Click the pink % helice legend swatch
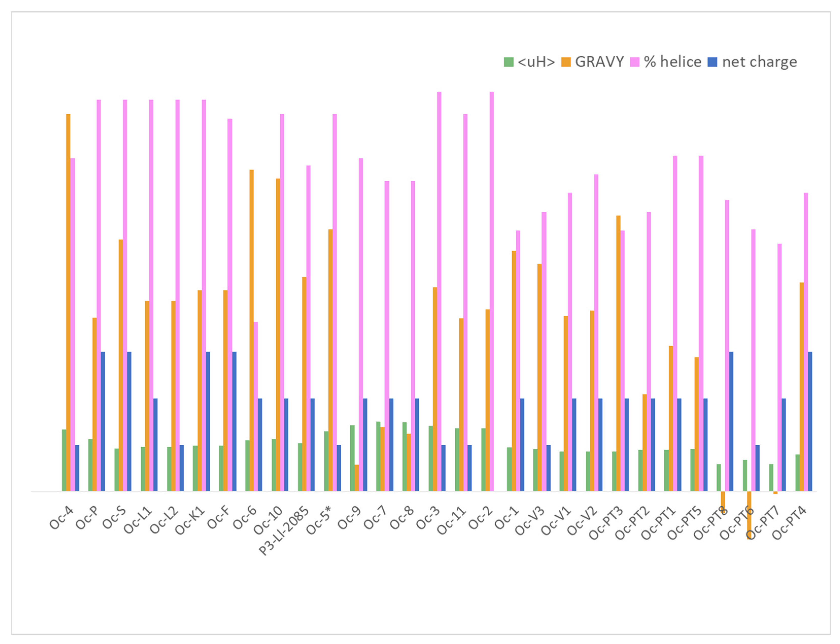840x644 pixels. tap(635, 62)
